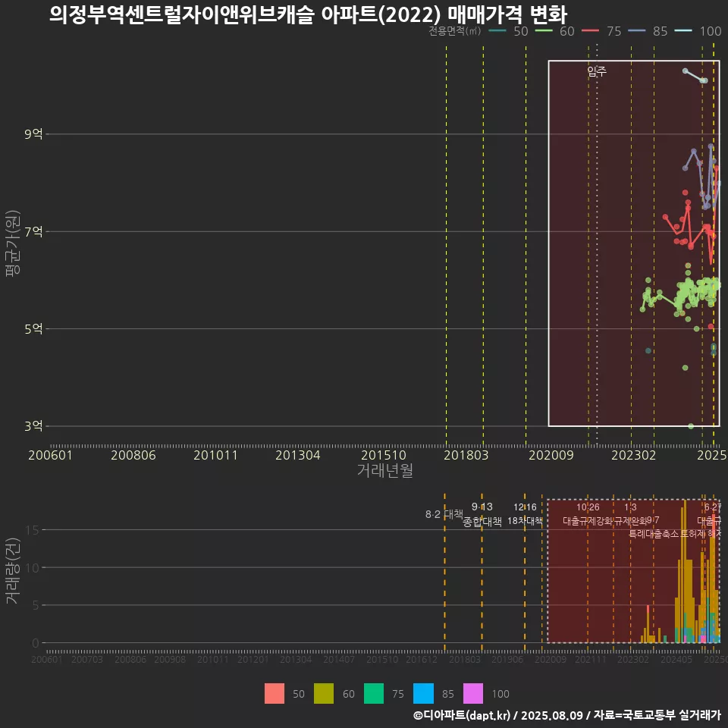Click the chart title '매매가격 변화'
This screenshot has width=728, height=728.
coord(507,15)
